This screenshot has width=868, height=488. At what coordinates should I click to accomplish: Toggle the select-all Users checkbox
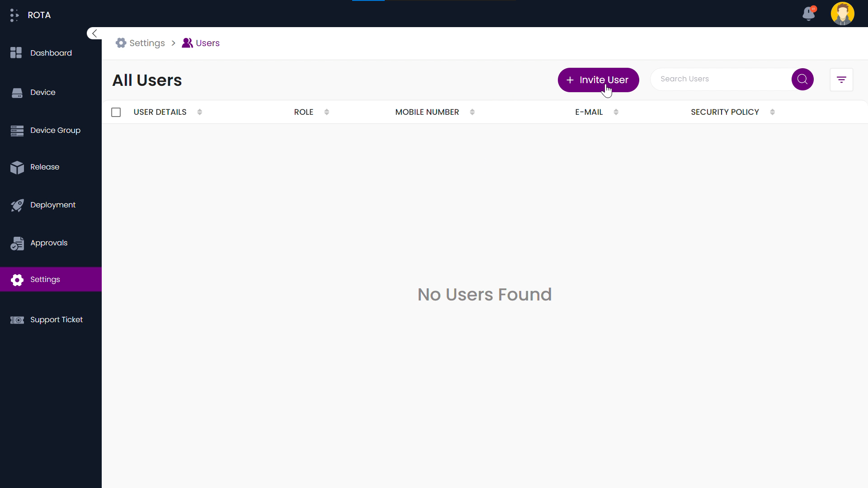coord(116,112)
